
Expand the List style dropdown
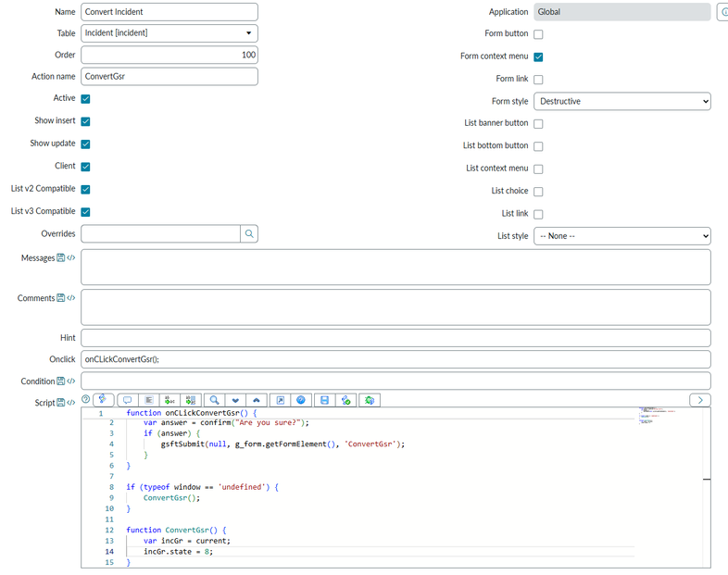pyautogui.click(x=622, y=236)
